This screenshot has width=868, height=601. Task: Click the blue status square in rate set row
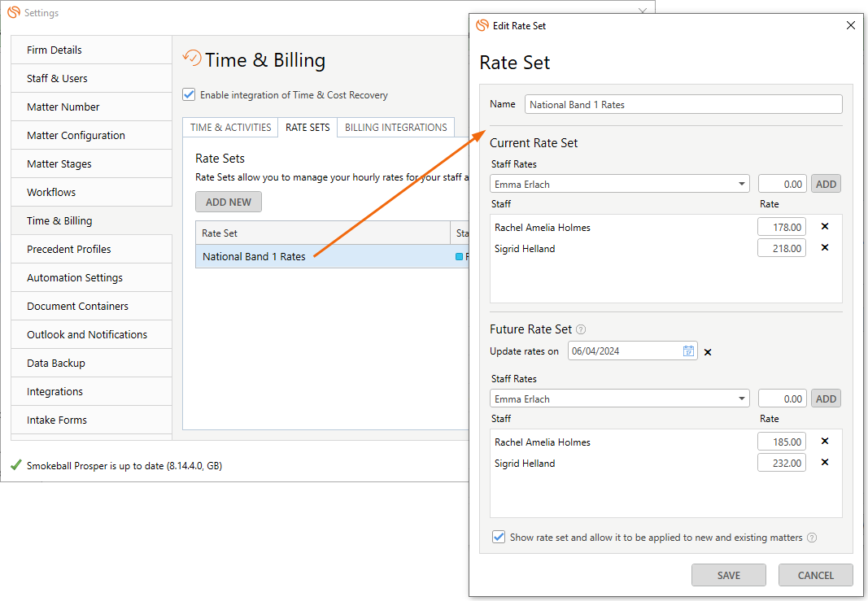coord(458,257)
